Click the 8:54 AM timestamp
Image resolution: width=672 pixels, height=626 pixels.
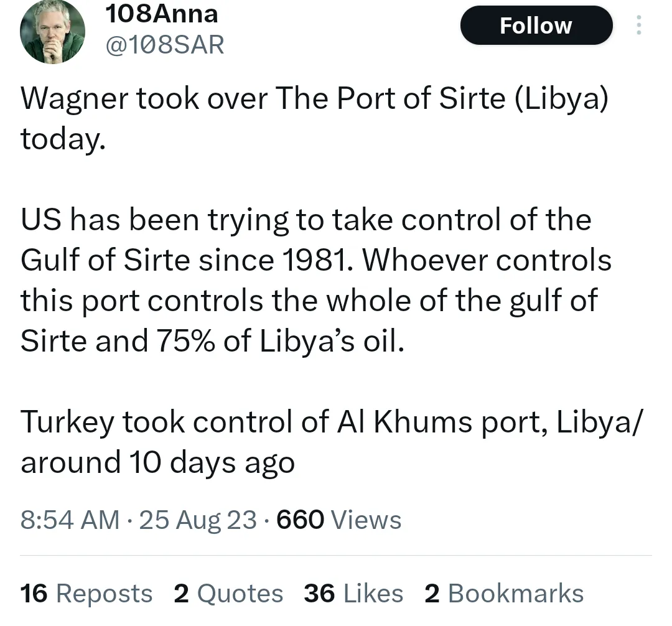coord(70,520)
